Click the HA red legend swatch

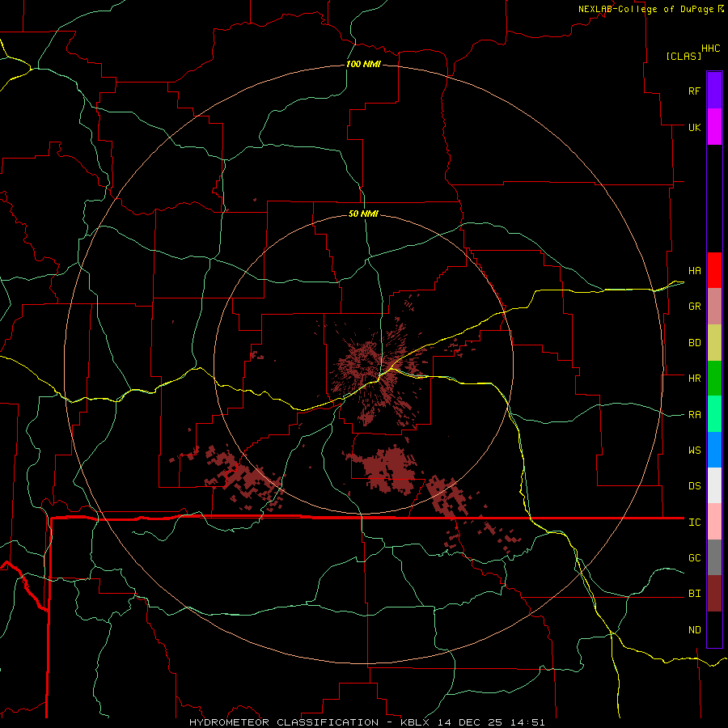pyautogui.click(x=714, y=270)
